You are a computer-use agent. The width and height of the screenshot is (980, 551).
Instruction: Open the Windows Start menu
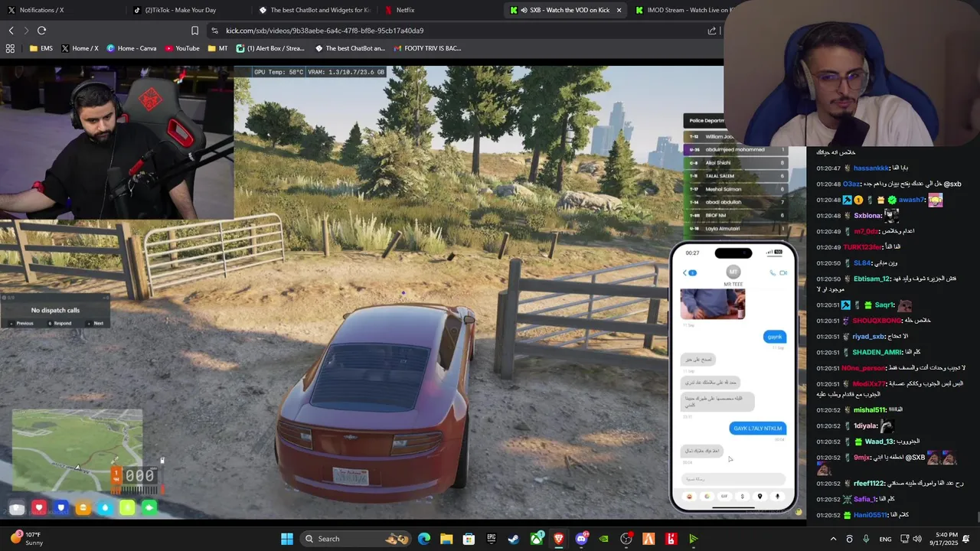click(x=287, y=539)
